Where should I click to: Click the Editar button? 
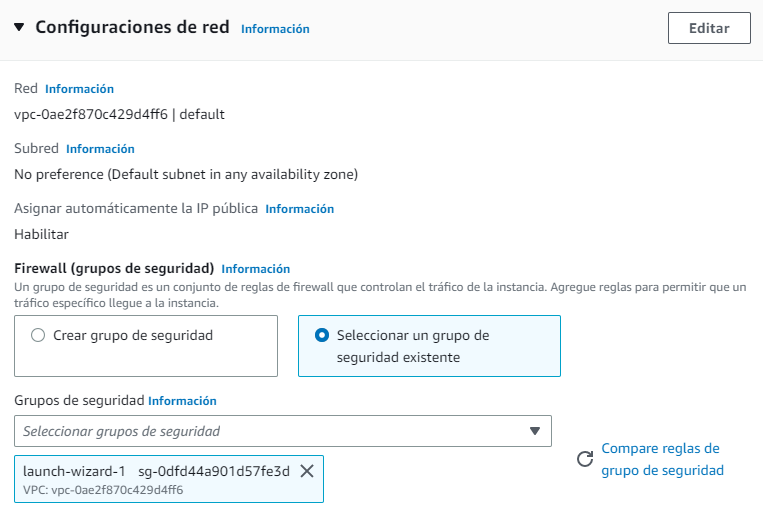(709, 28)
